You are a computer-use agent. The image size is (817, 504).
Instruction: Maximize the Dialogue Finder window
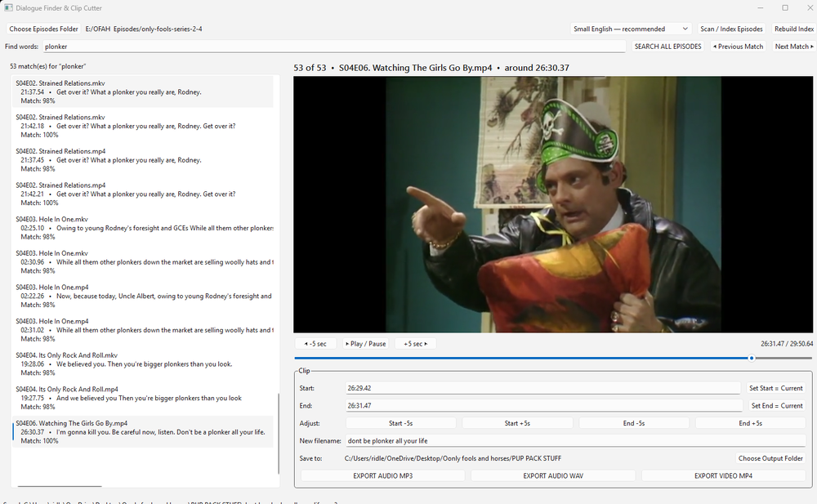(784, 8)
